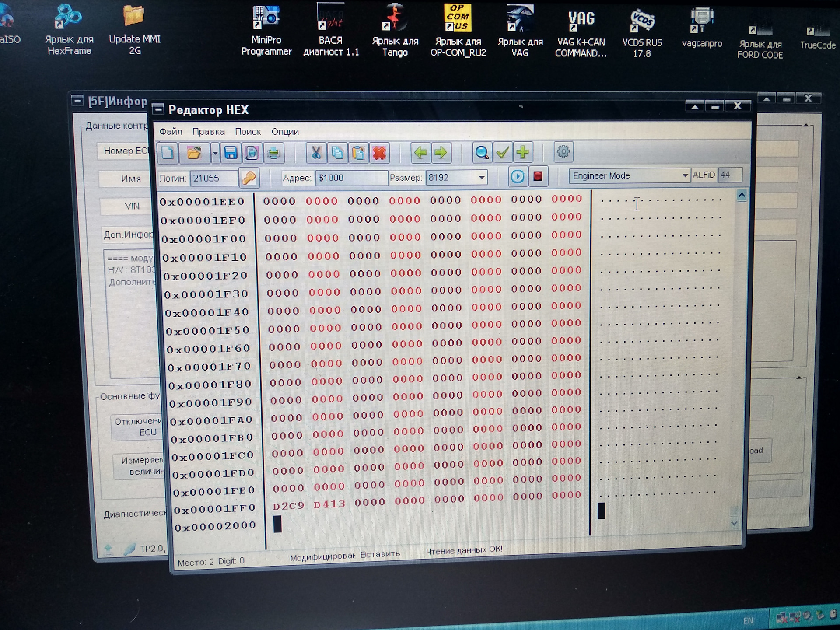The height and width of the screenshot is (630, 840).
Task: Expand the Engineer Mode dropdown
Action: [x=685, y=175]
